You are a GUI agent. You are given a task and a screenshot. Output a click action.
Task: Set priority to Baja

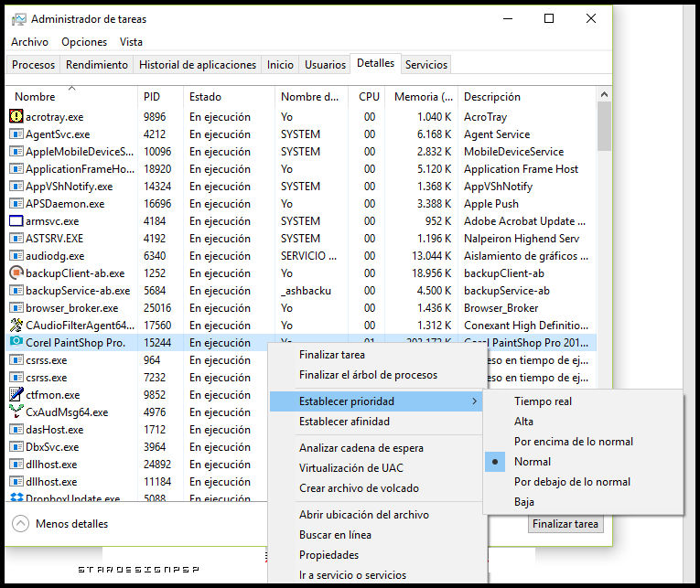583,501
